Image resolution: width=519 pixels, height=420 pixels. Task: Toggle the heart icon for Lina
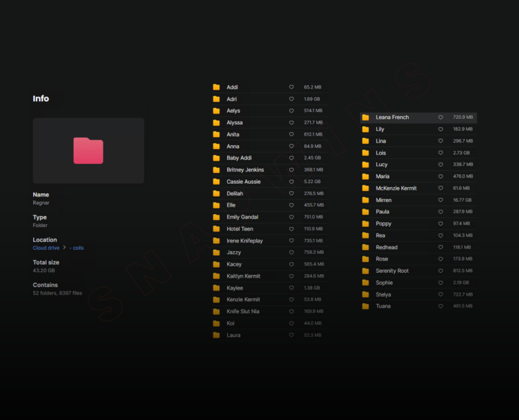coord(441,141)
